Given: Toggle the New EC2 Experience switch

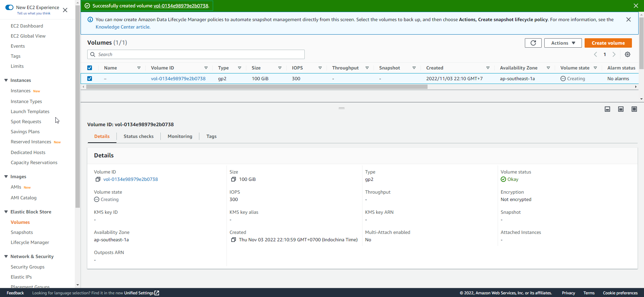Looking at the screenshot, I should coord(9,7).
